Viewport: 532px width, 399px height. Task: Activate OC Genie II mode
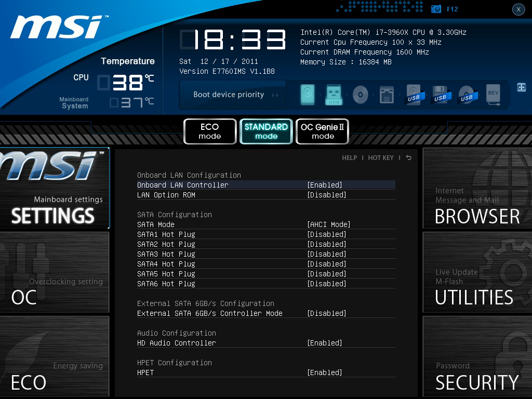322,131
